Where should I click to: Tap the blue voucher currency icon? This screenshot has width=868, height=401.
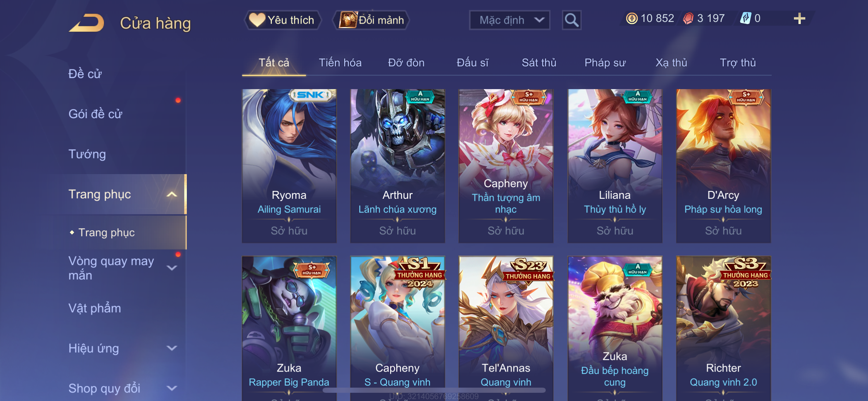(x=746, y=18)
